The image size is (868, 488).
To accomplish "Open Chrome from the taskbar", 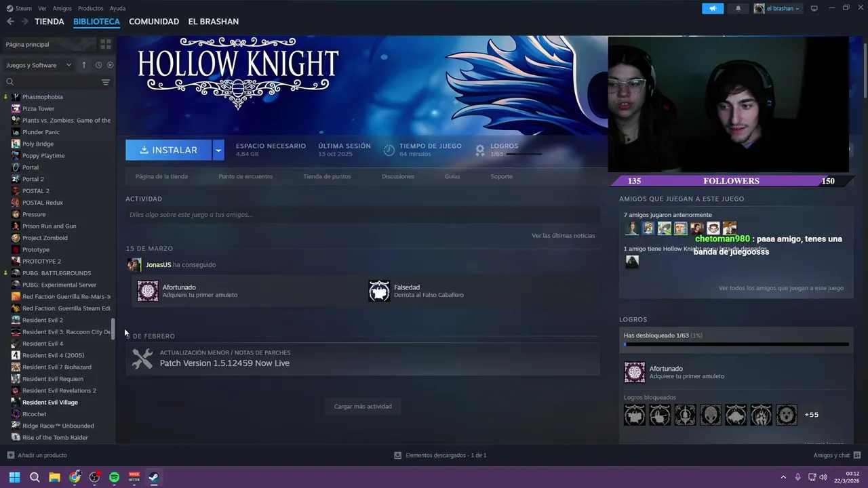I will click(75, 477).
